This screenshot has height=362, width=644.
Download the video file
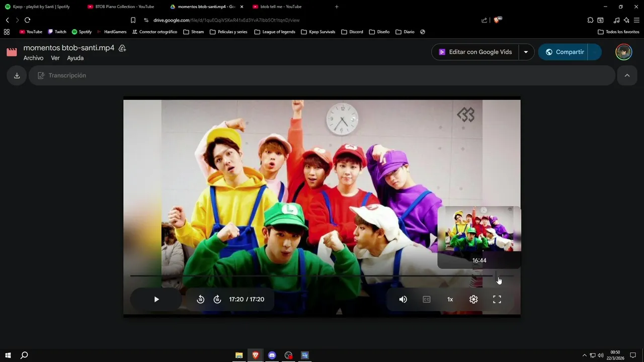(x=17, y=75)
